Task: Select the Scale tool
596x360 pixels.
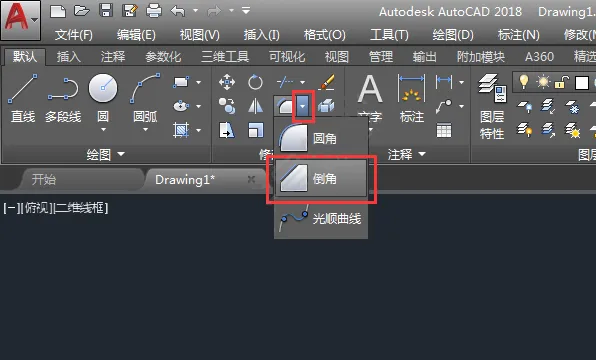Action: (x=255, y=130)
